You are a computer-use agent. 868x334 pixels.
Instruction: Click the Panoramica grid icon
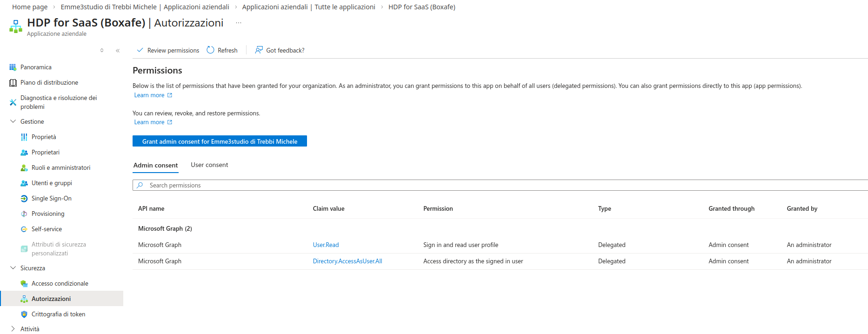click(x=13, y=67)
